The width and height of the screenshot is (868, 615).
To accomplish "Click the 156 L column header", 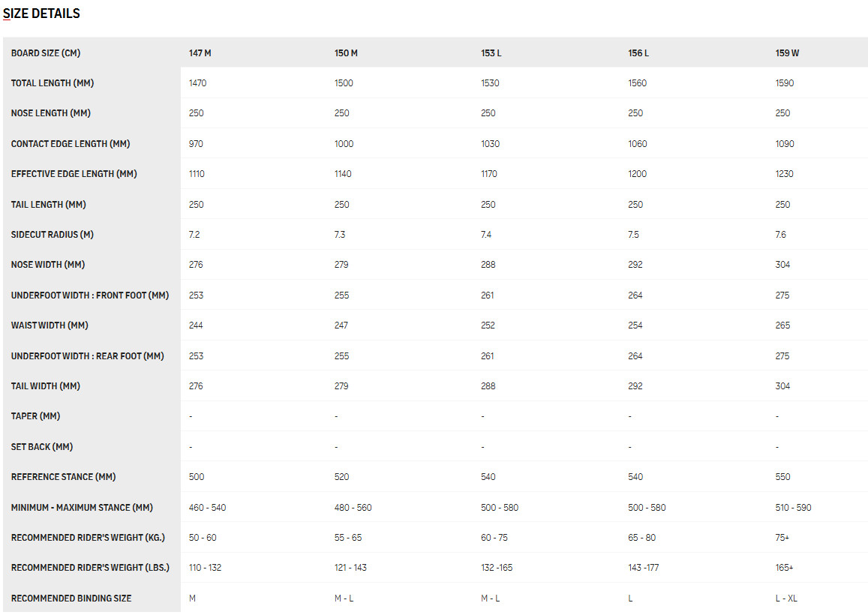I will [638, 53].
